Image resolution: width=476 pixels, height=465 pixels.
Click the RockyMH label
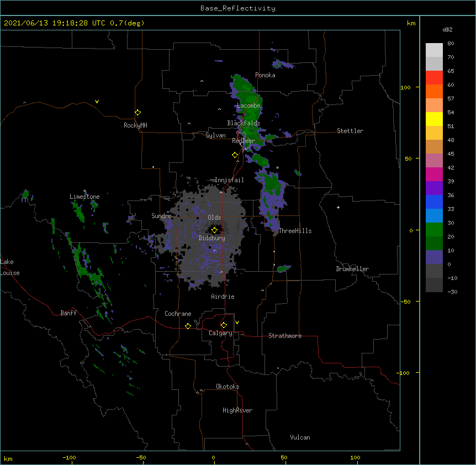135,125
